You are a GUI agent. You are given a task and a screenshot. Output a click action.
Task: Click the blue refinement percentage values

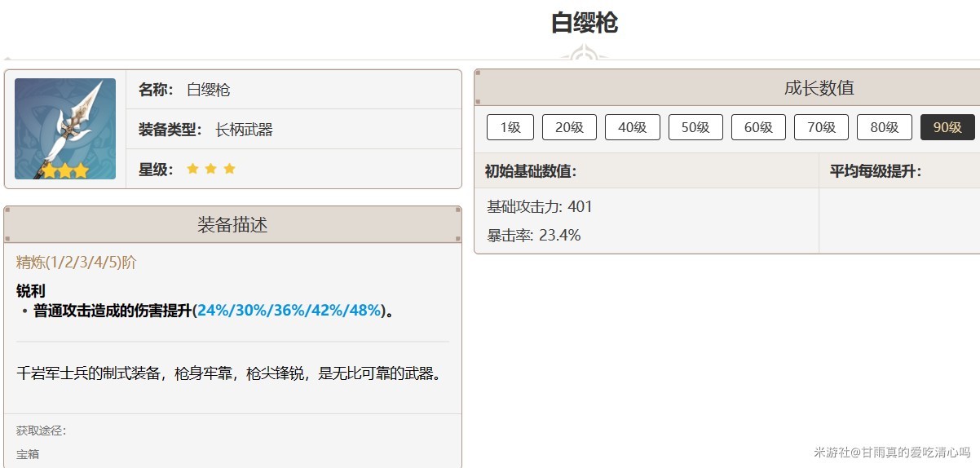[289, 311]
